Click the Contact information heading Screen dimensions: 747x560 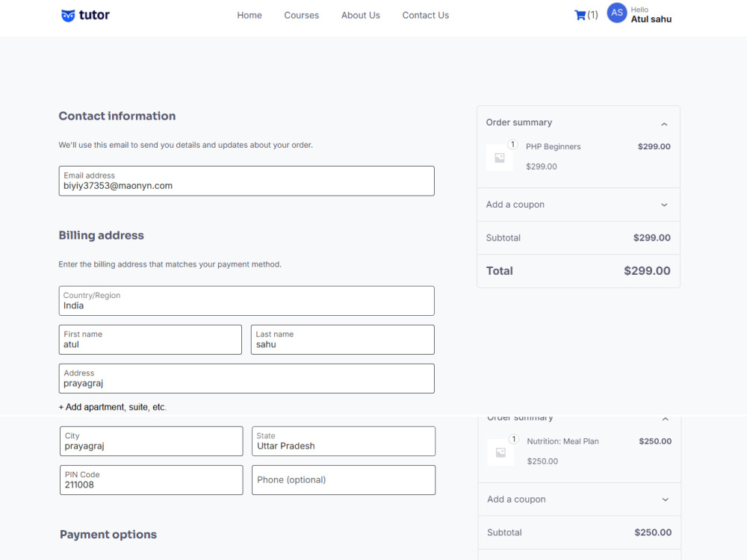(x=117, y=116)
